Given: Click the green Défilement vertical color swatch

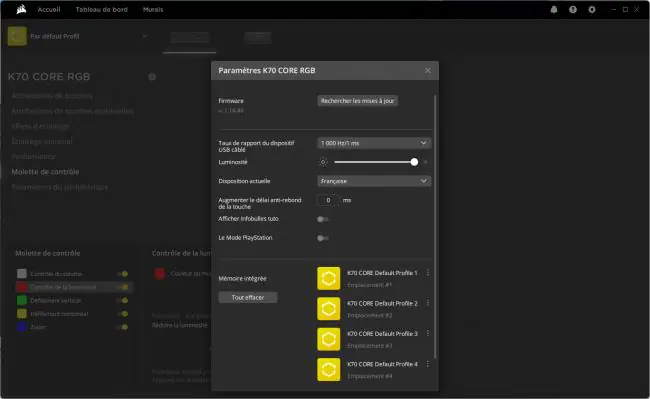Looking at the screenshot, I should pos(22,300).
